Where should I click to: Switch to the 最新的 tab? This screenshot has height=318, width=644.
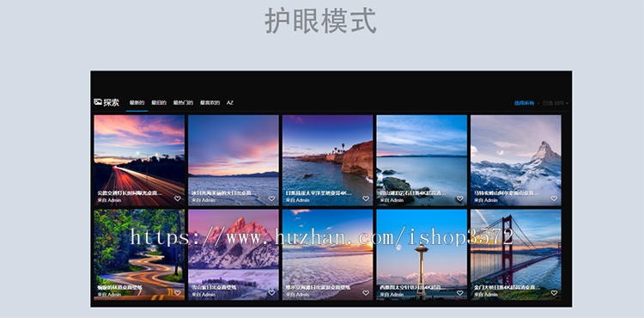pos(137,103)
